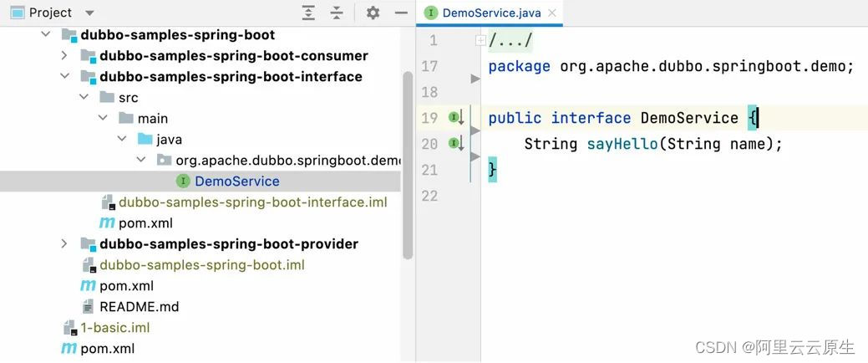Collapse the main folder
Image resolution: width=868 pixels, height=363 pixels.
click(x=103, y=118)
